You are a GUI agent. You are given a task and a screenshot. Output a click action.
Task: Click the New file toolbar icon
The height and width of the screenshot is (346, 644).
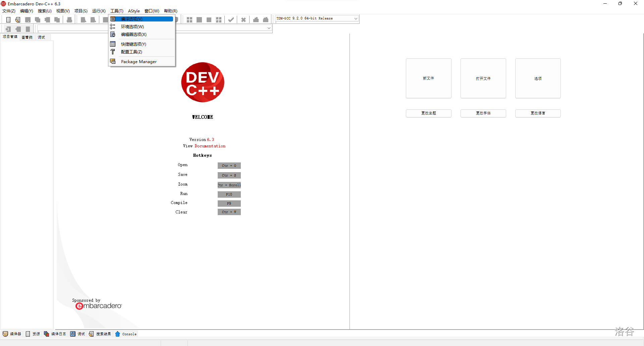(x=8, y=20)
